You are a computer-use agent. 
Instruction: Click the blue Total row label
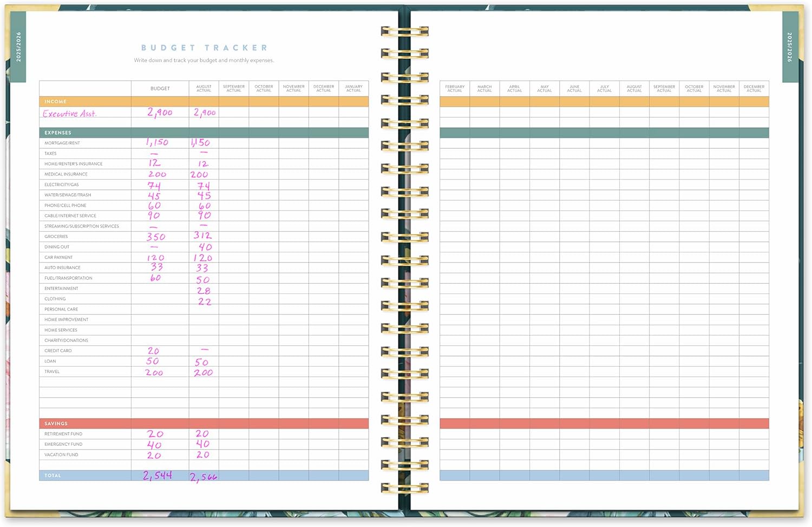click(53, 476)
